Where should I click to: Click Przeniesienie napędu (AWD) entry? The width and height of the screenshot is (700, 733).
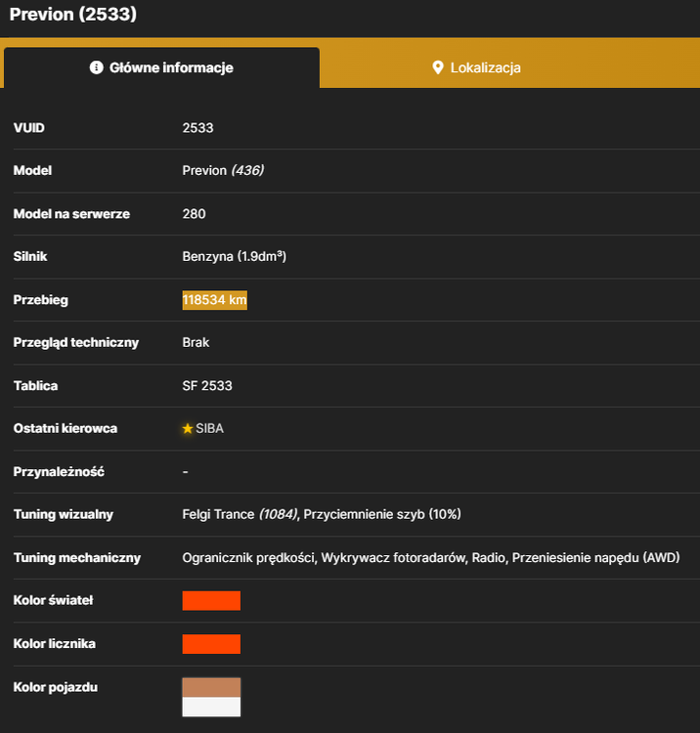click(595, 558)
